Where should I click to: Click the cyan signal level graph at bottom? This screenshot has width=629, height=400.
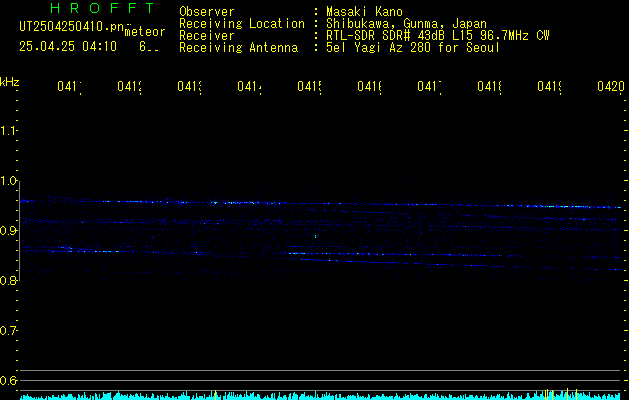coord(320,396)
